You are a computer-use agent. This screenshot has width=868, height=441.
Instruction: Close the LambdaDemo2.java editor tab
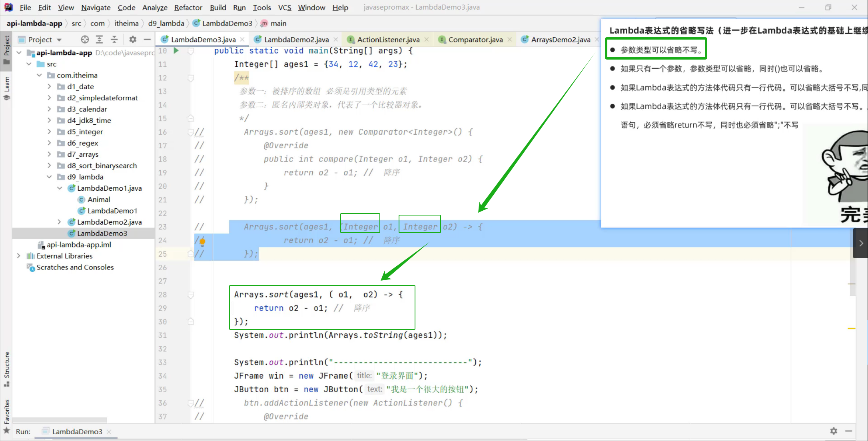click(336, 39)
